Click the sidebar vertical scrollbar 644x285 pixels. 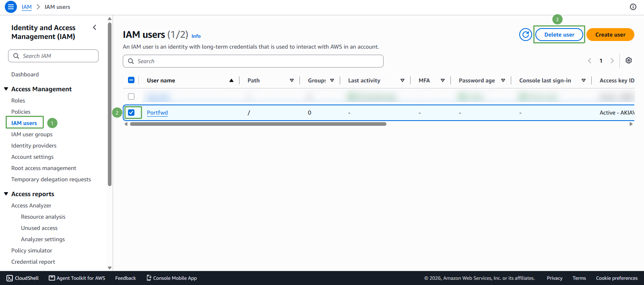tap(109, 105)
